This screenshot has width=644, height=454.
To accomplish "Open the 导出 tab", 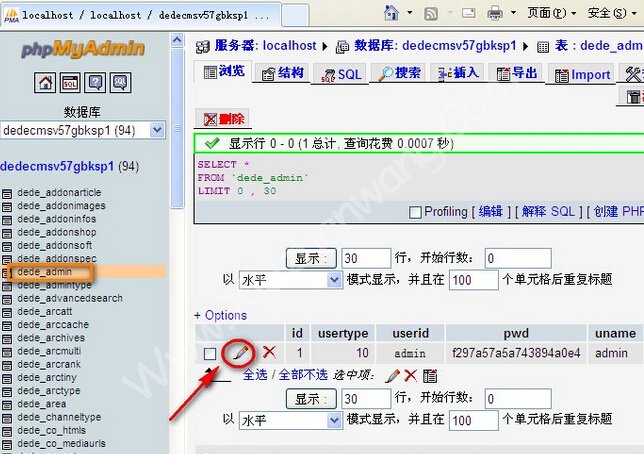I will click(515, 74).
